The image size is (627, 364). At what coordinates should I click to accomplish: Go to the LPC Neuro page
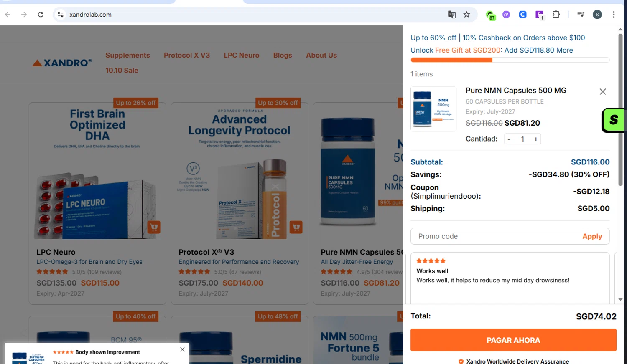(242, 55)
